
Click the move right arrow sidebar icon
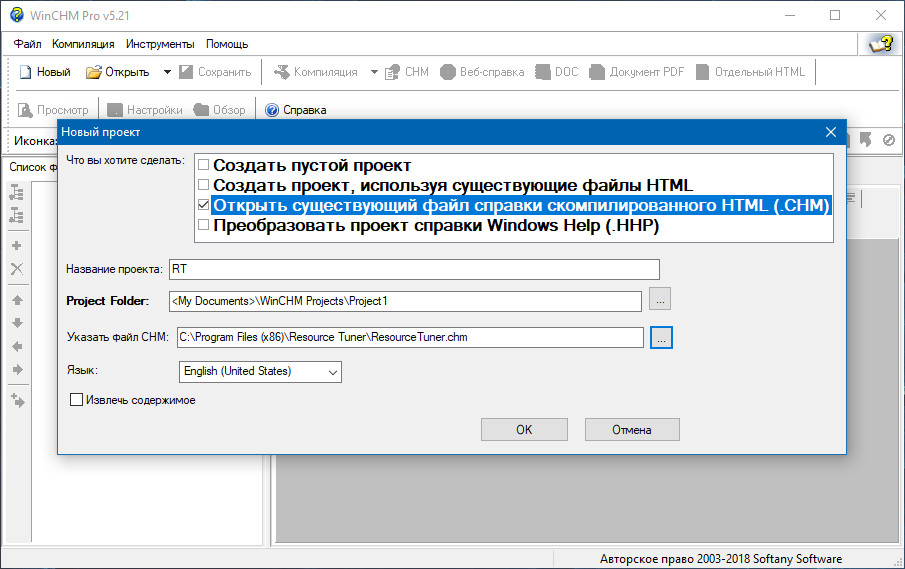17,369
